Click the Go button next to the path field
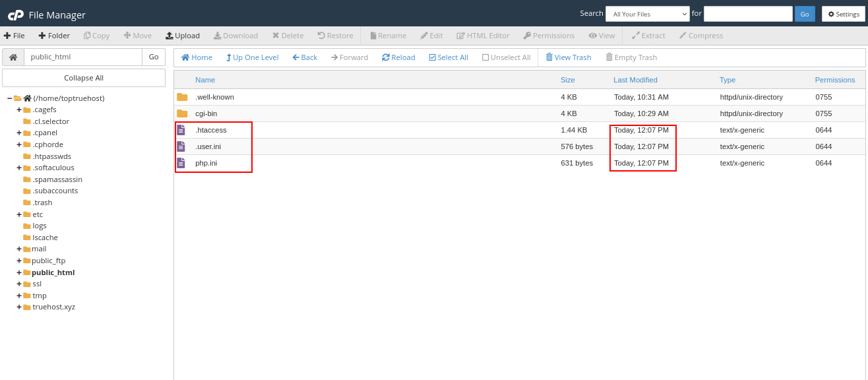Viewport: 868px width, 380px height. point(153,57)
